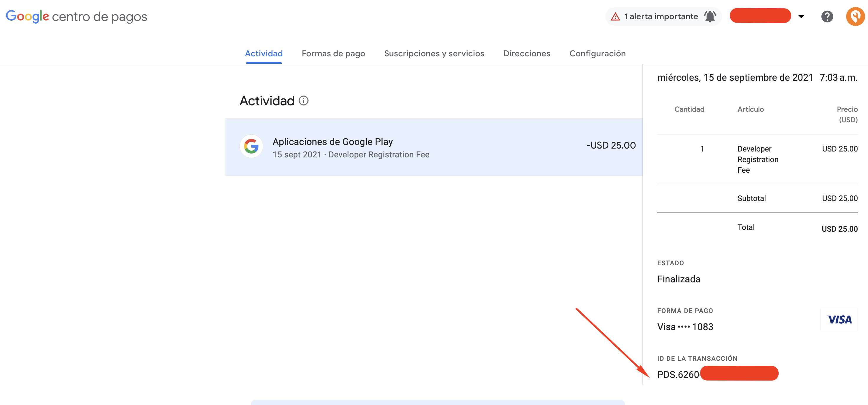Click the Artículo column header
Screen dimensions: 868x405
tap(750, 109)
